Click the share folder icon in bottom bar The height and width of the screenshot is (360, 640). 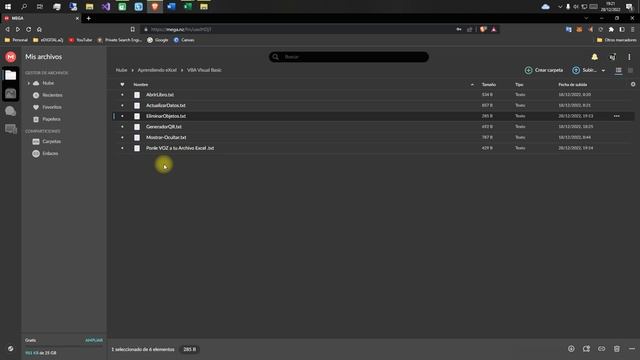587,349
